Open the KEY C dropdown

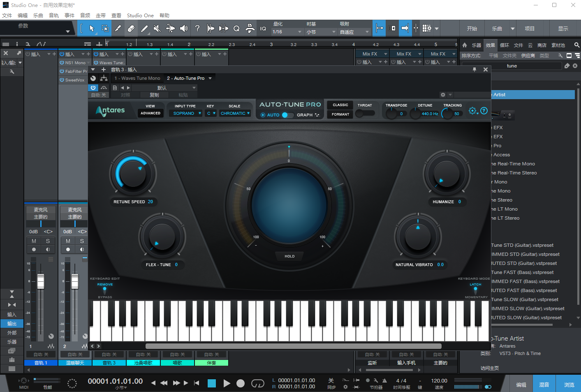211,114
